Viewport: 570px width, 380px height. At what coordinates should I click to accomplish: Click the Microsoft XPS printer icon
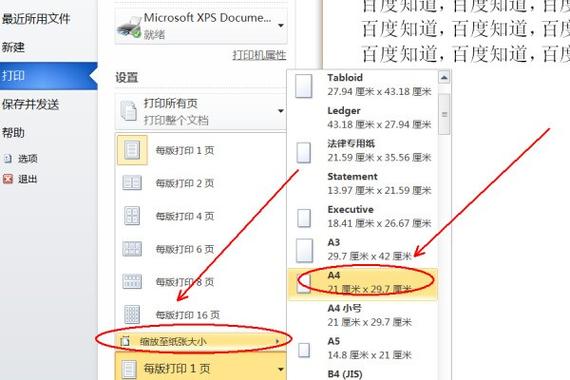129,26
